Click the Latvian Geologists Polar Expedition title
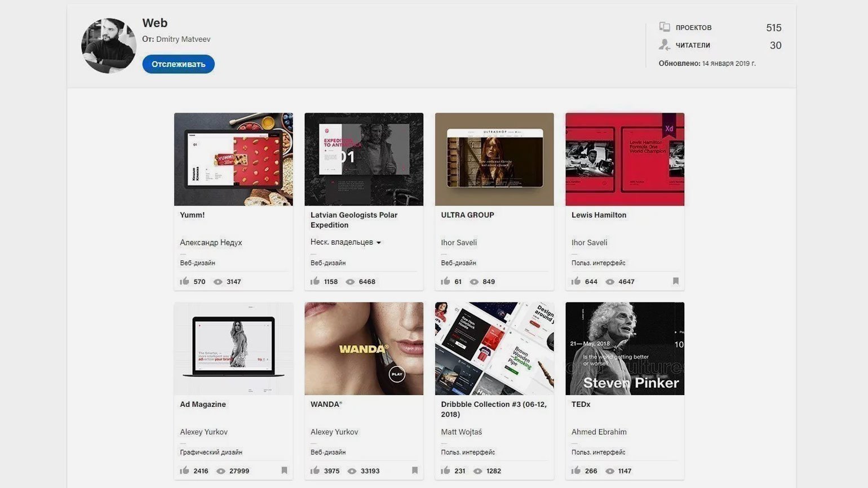This screenshot has height=488, width=868. (354, 220)
